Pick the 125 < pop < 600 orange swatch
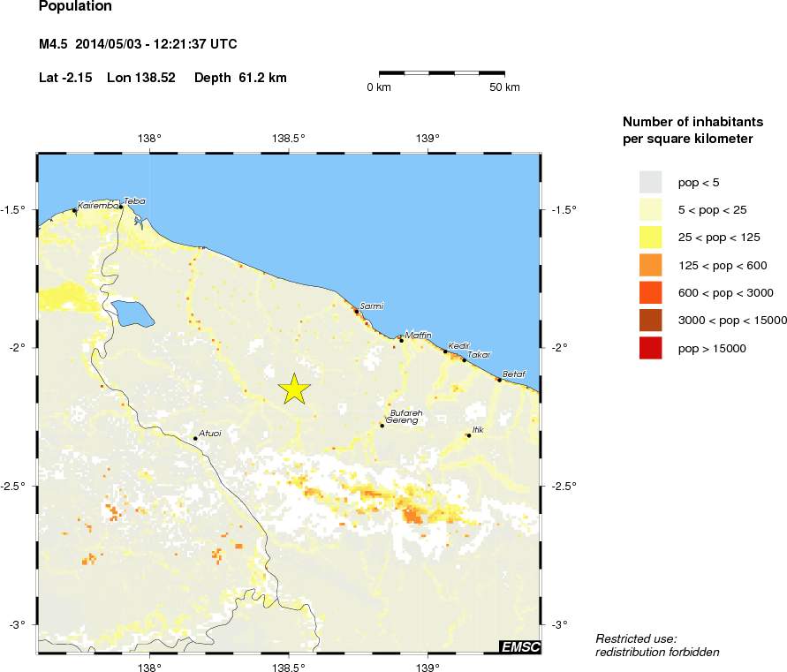The image size is (787, 672). (x=650, y=265)
